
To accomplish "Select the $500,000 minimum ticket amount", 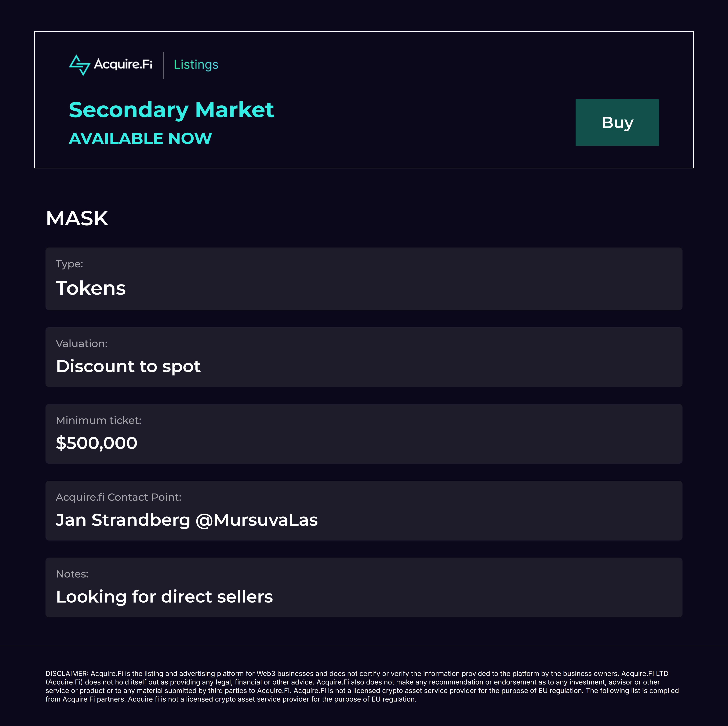I will 96,443.
